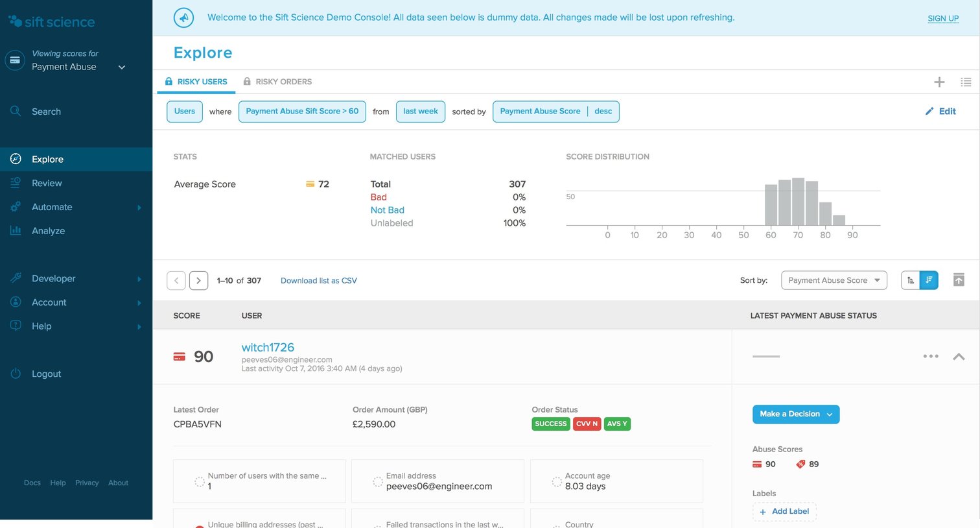This screenshot has width=980, height=528.
Task: Collapse the witch1726 row details
Action: [959, 356]
